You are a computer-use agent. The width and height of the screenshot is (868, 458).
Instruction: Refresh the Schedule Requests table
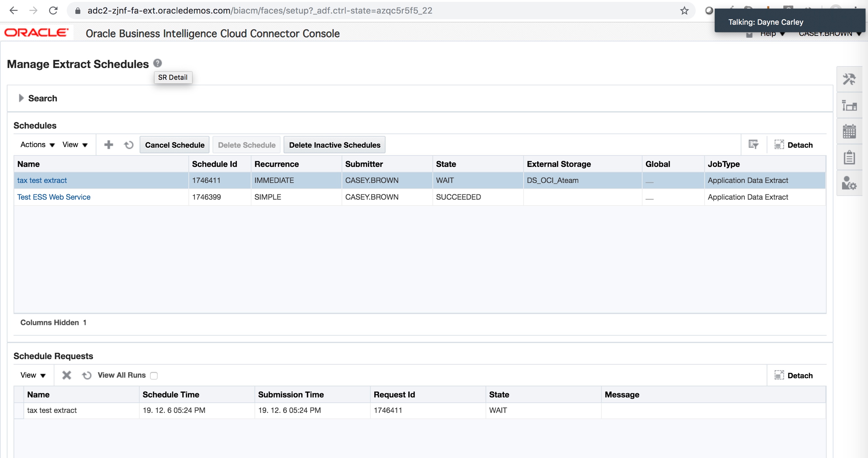86,375
